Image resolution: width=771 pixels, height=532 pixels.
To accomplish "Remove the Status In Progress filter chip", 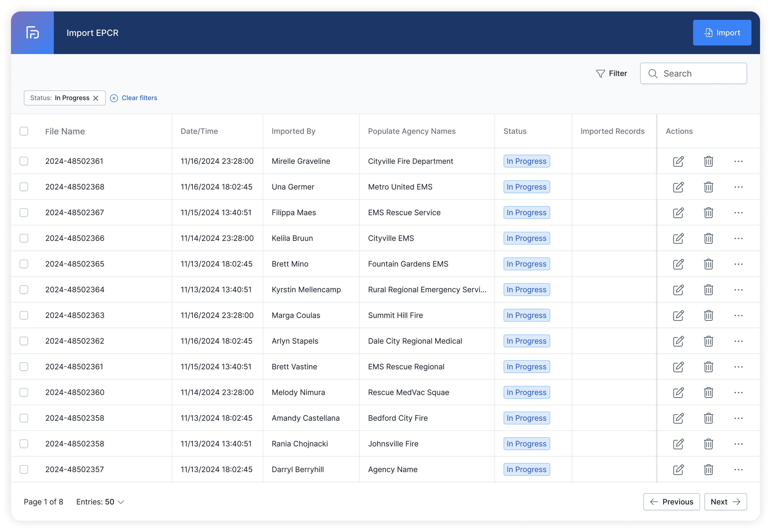I will tap(96, 98).
